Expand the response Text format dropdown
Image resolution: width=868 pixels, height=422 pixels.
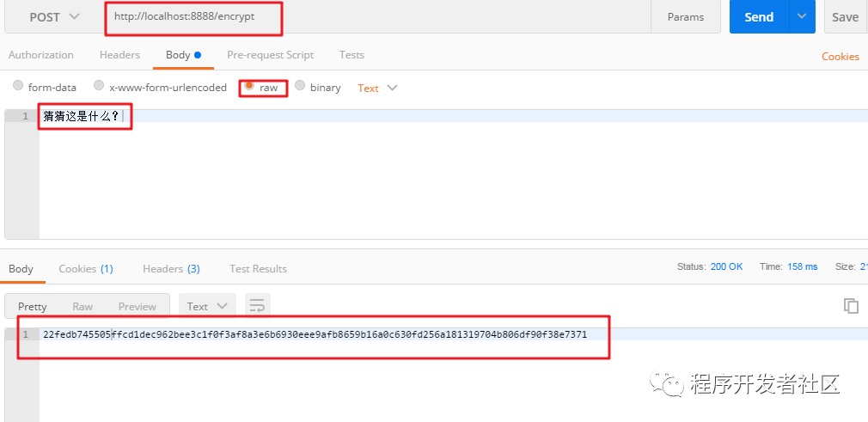pyautogui.click(x=207, y=306)
